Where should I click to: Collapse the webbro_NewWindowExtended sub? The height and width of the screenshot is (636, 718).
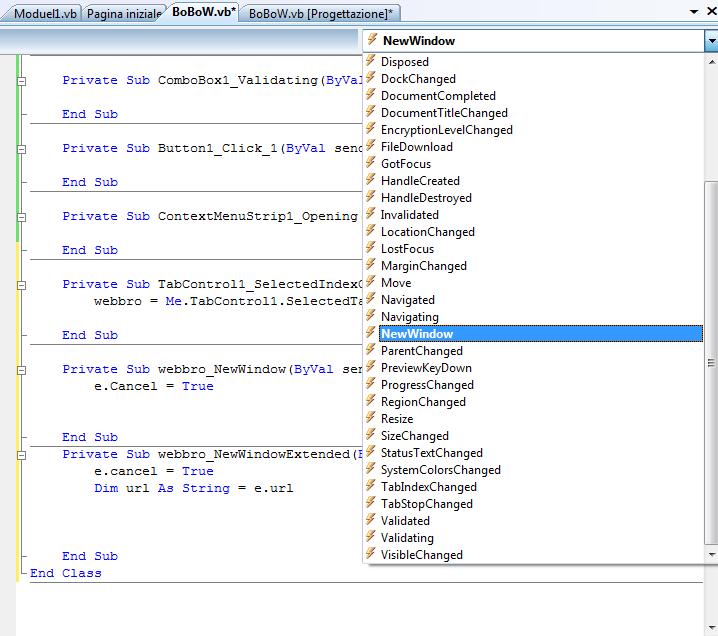[21, 455]
